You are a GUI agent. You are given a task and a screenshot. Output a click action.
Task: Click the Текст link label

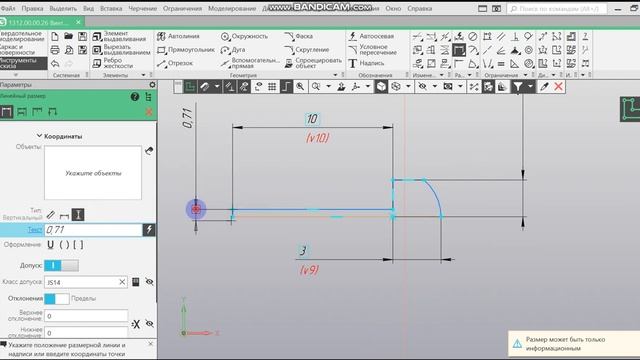[x=35, y=230]
